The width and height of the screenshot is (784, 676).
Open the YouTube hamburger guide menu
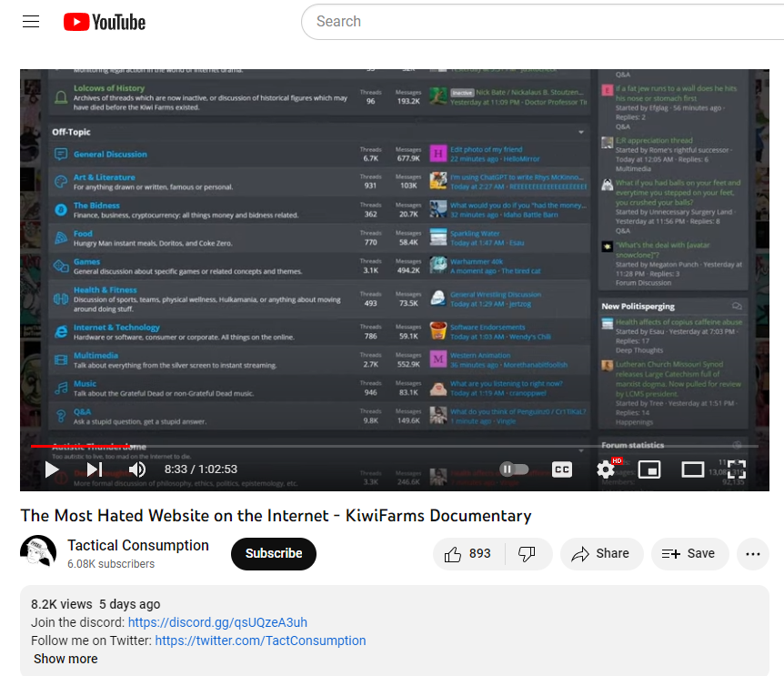(31, 22)
